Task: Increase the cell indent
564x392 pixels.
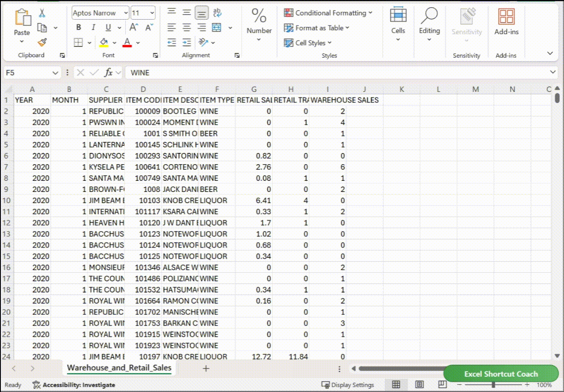Action: tap(187, 42)
